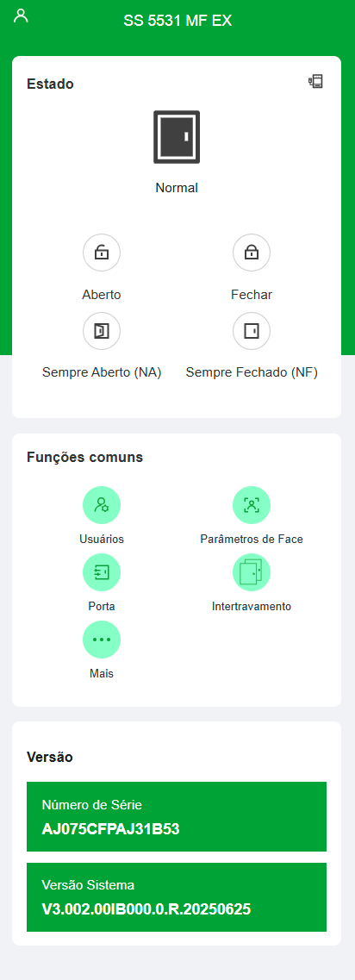Open the Intertravamento icon
Image resolution: width=355 pixels, height=980 pixels.
(252, 572)
